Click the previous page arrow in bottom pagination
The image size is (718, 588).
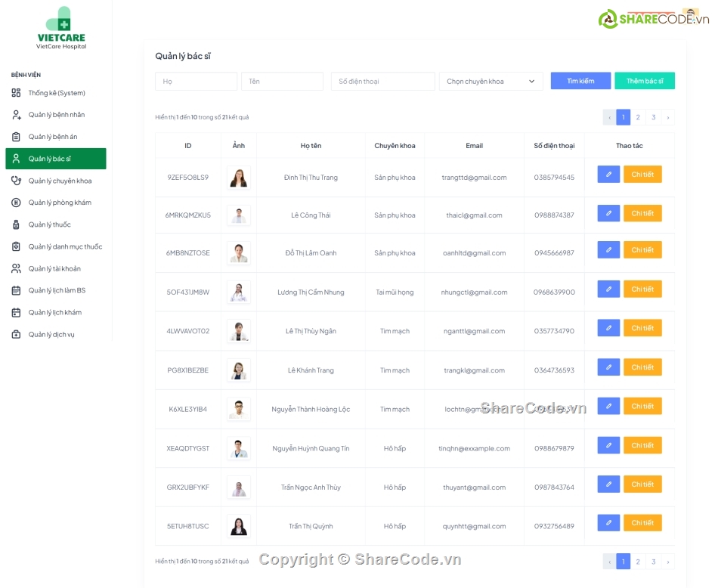point(610,562)
